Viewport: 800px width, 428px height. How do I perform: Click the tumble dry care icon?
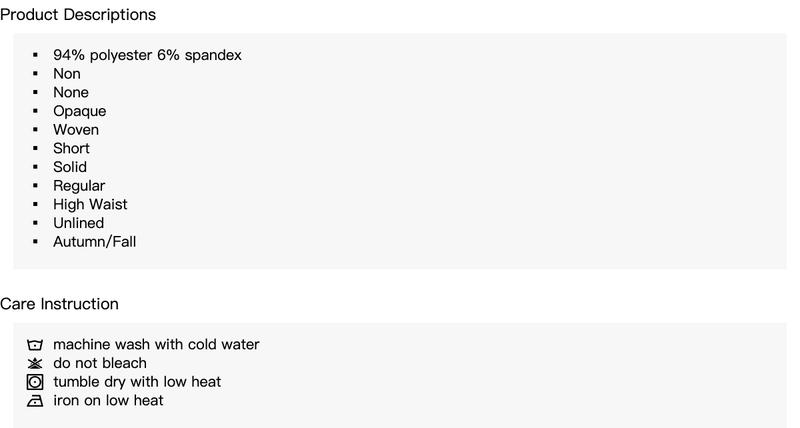point(35,382)
